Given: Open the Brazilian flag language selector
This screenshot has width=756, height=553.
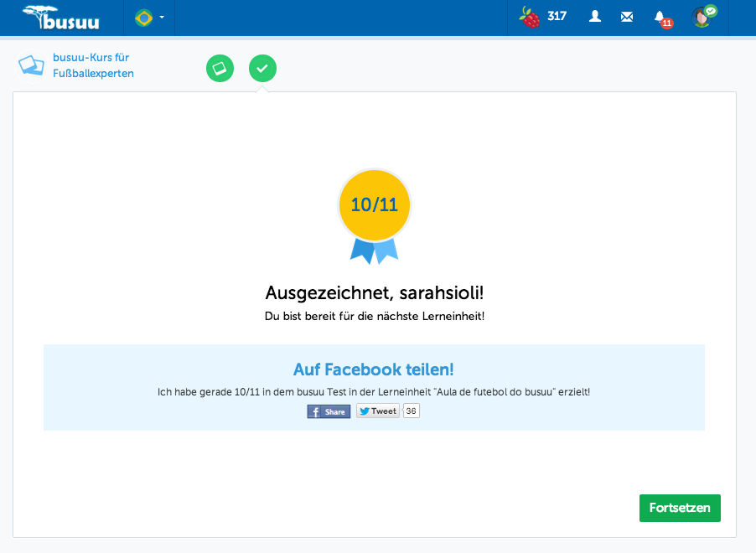Looking at the screenshot, I should [x=149, y=18].
